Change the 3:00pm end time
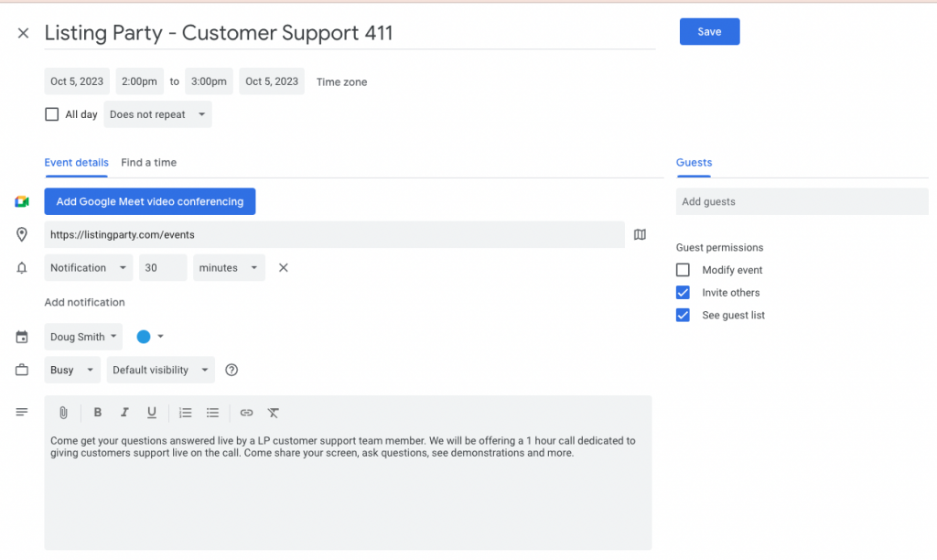The width and height of the screenshot is (937, 560). click(209, 81)
